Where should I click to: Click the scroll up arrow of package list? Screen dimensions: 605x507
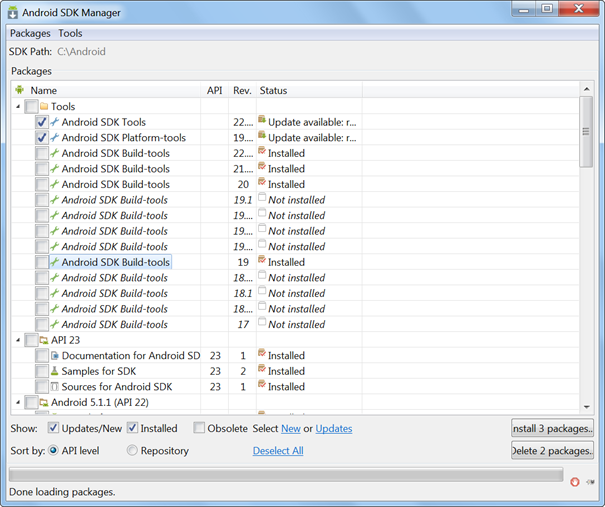tap(586, 89)
